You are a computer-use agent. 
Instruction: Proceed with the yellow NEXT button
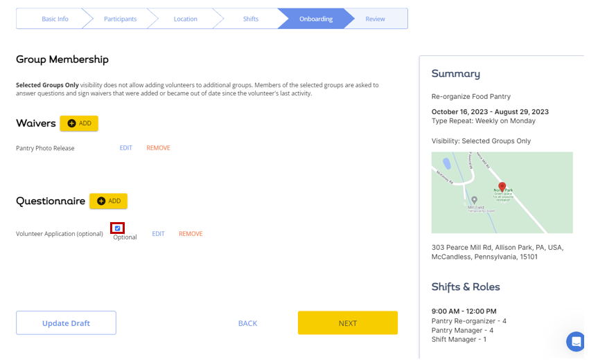click(x=348, y=322)
